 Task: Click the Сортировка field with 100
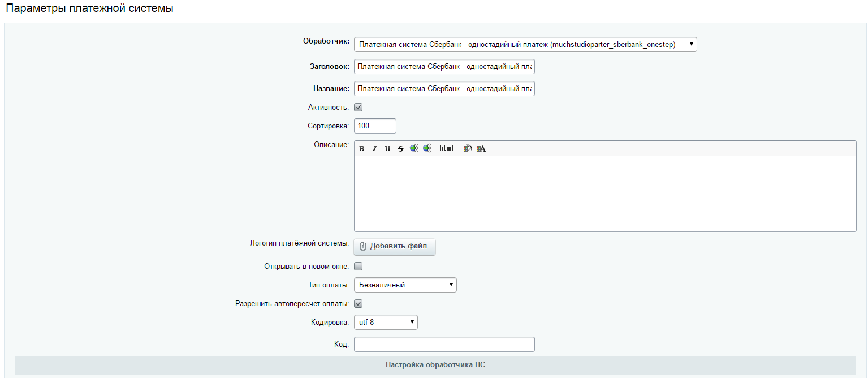pos(375,126)
